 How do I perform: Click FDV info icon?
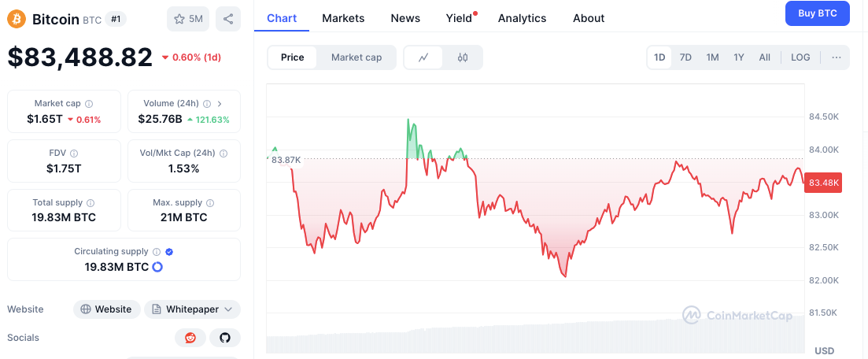pos(74,154)
